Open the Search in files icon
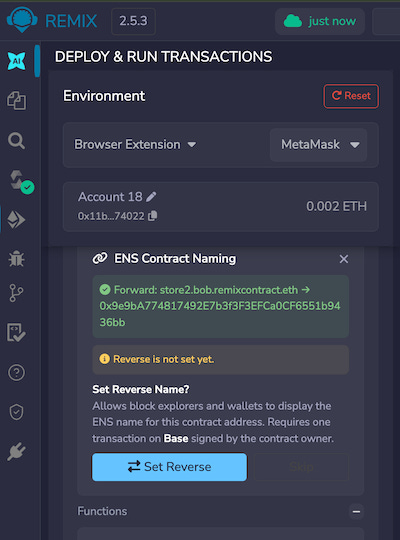Screen dimensions: 400x540 pyautogui.click(x=17, y=141)
